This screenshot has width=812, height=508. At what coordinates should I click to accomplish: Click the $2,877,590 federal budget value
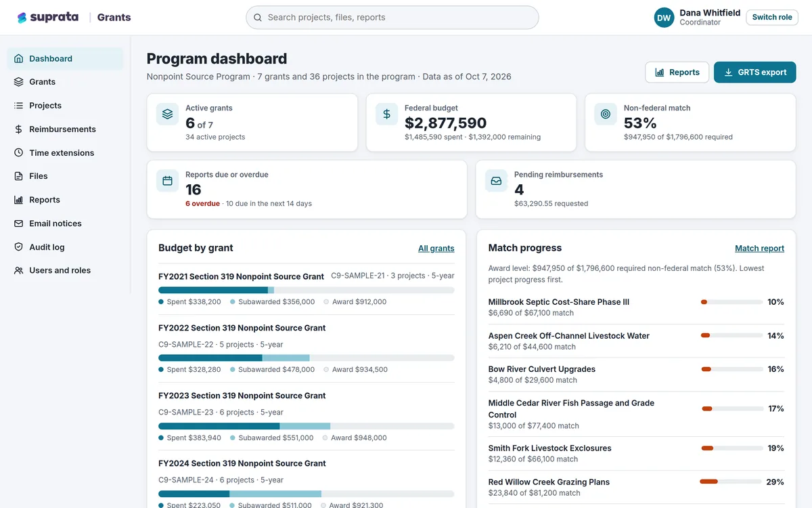(446, 123)
